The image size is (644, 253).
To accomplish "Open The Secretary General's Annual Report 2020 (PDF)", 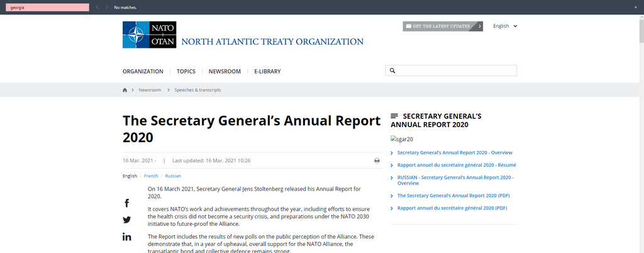I will [x=453, y=196].
